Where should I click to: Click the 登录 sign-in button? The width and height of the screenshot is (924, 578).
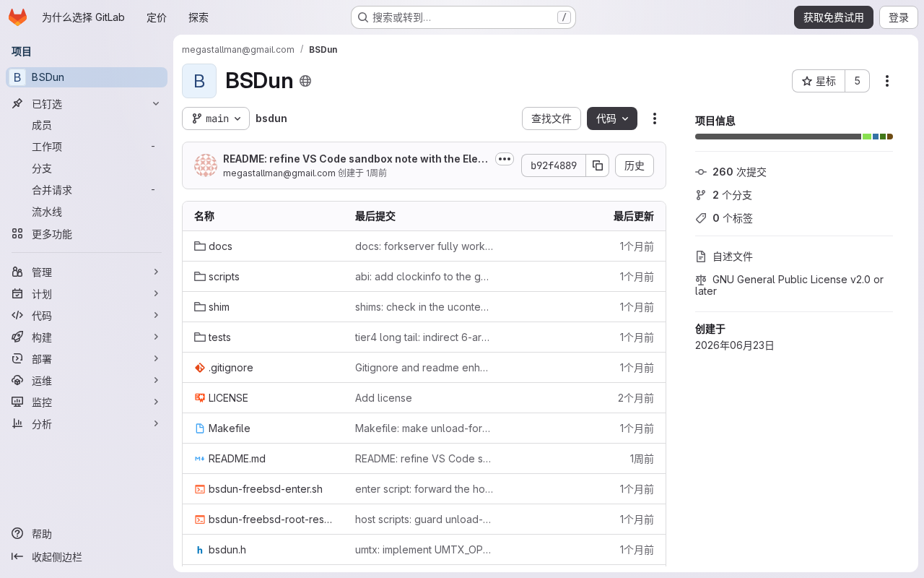pyautogui.click(x=899, y=17)
